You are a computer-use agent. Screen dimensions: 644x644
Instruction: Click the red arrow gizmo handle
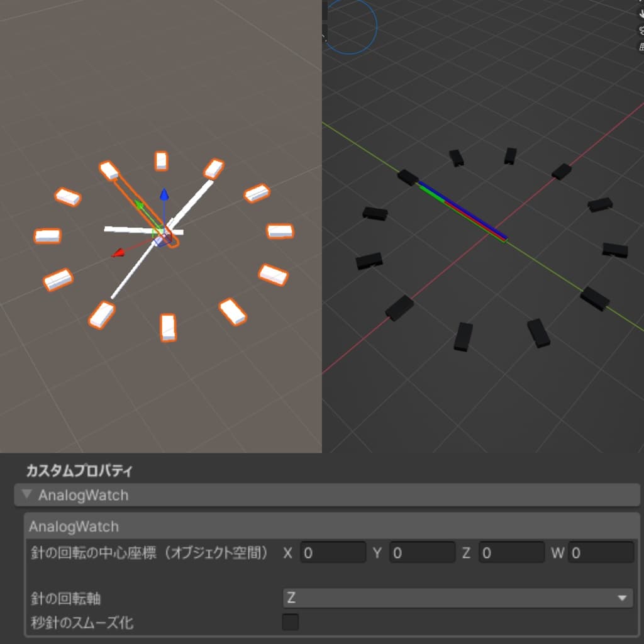tap(118, 253)
